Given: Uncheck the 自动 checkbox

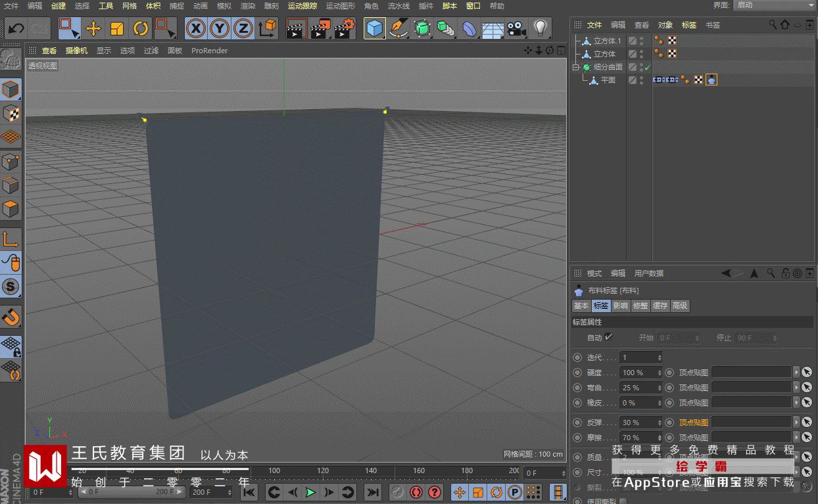Looking at the screenshot, I should tap(608, 337).
